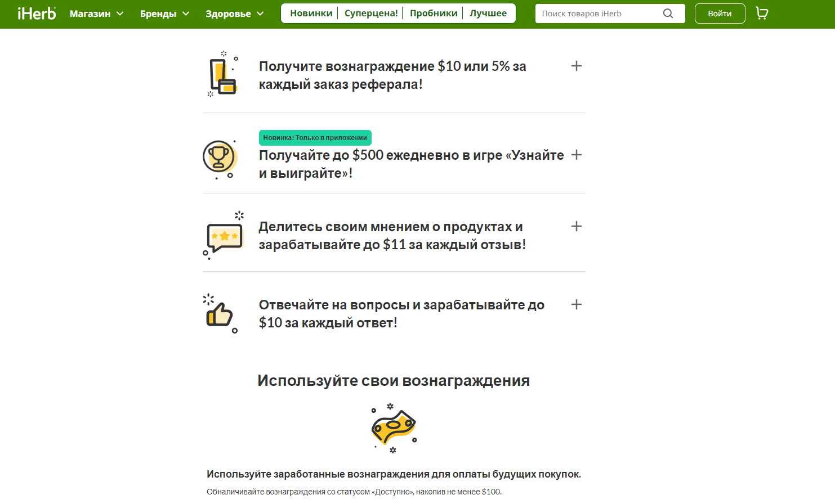Expand the answer questions $10 section
This screenshot has width=835, height=504.
(576, 304)
